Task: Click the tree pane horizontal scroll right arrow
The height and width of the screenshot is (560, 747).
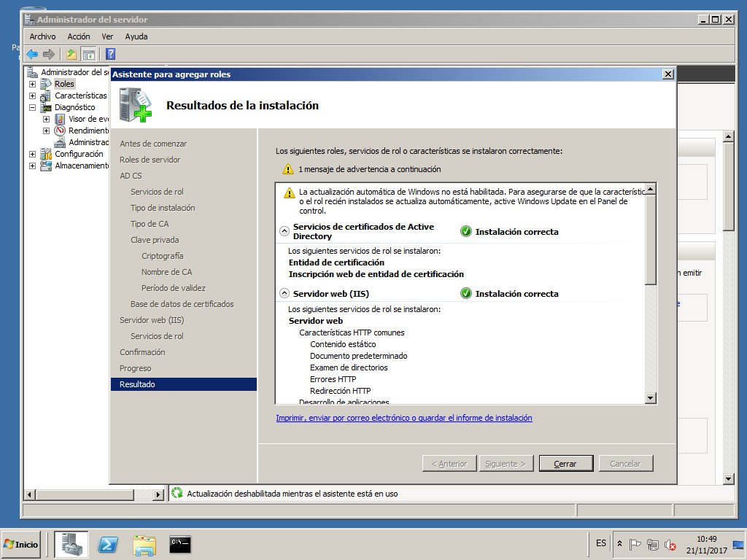Action: pyautogui.click(x=158, y=495)
